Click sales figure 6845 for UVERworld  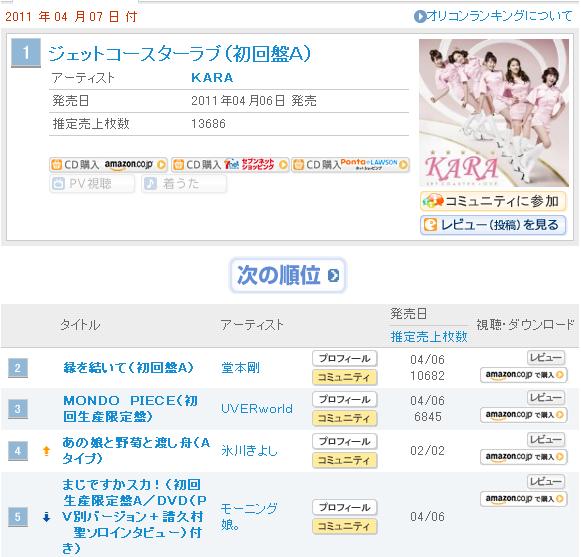tap(428, 417)
